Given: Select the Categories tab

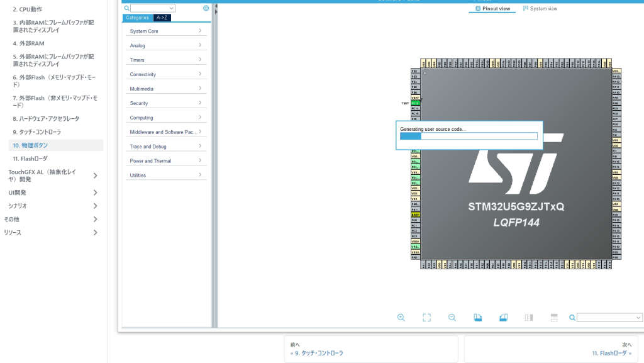Looking at the screenshot, I should click(137, 18).
